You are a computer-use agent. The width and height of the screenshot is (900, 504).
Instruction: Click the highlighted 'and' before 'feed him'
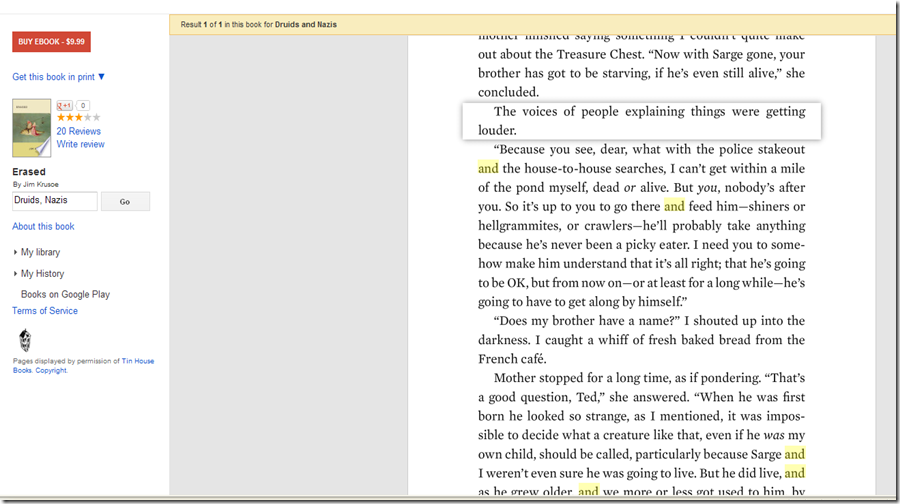[674, 206]
